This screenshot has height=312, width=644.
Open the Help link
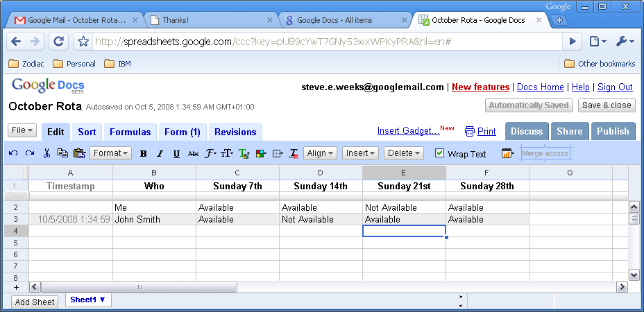click(x=581, y=87)
